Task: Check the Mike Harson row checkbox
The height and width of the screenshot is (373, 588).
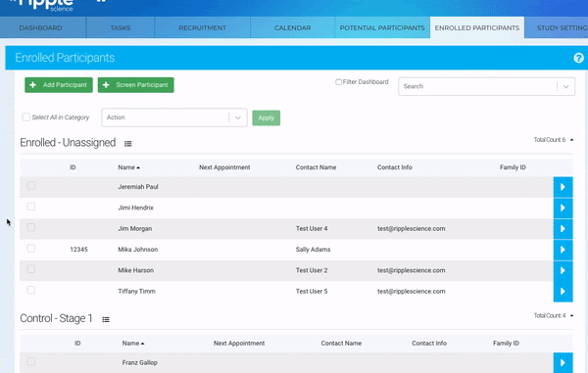Action: coord(31,269)
